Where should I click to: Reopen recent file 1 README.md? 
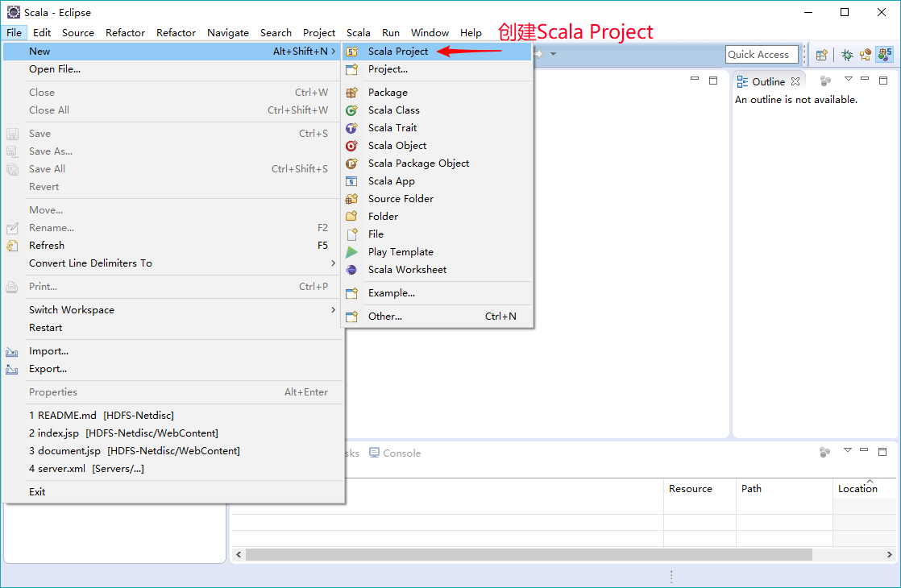(x=172, y=415)
